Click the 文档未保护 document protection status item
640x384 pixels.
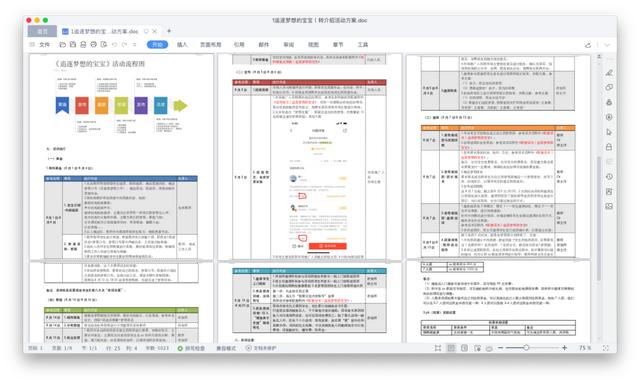[x=261, y=348]
